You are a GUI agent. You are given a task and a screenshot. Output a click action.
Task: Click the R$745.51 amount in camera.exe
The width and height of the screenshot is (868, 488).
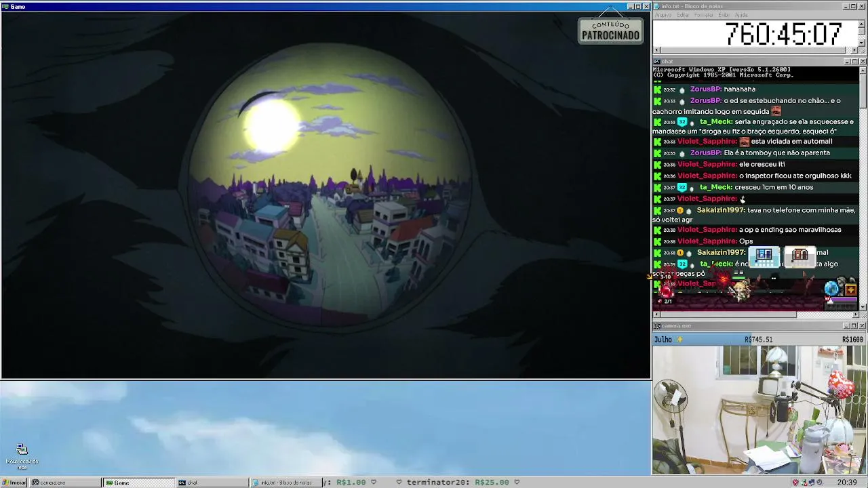tap(758, 340)
